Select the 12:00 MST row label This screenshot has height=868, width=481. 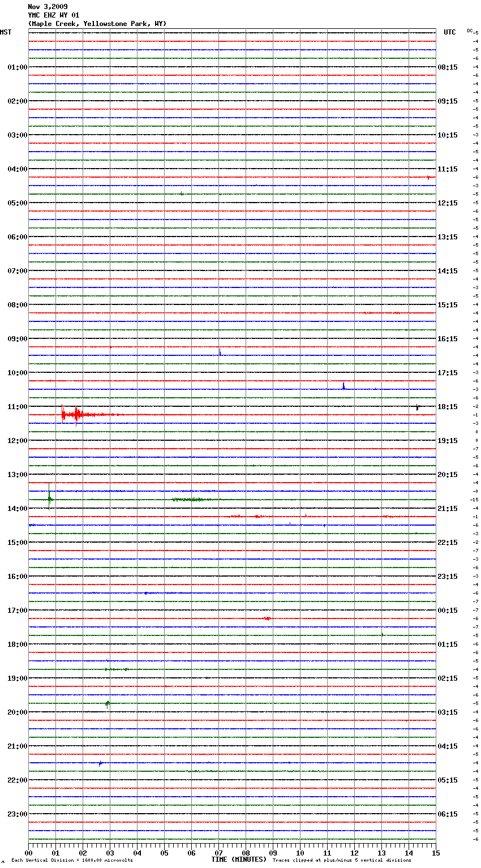pyautogui.click(x=18, y=440)
